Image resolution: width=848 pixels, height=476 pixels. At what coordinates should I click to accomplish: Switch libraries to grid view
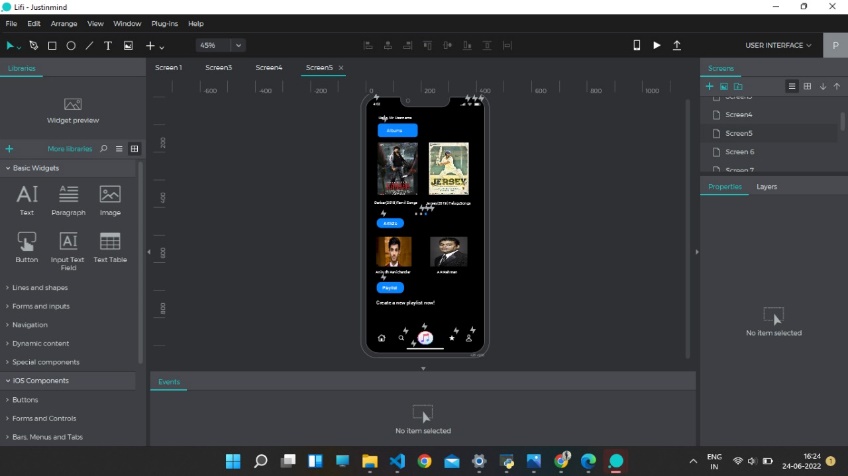(x=135, y=149)
